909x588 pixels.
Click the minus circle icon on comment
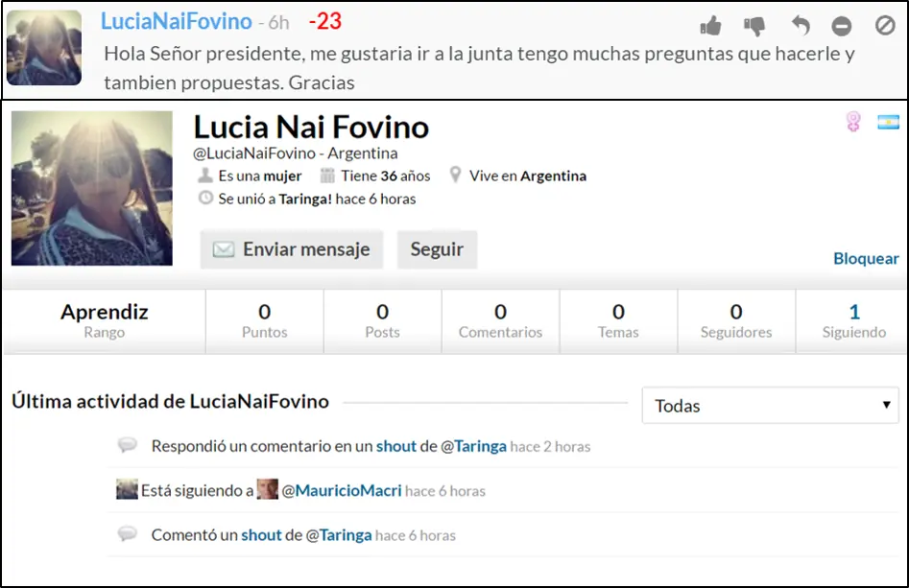[x=841, y=26]
